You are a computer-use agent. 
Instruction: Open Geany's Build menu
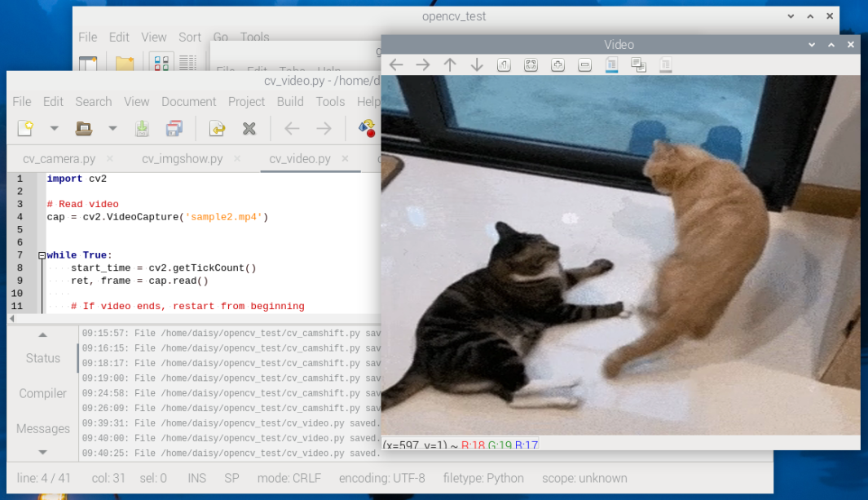pos(290,101)
